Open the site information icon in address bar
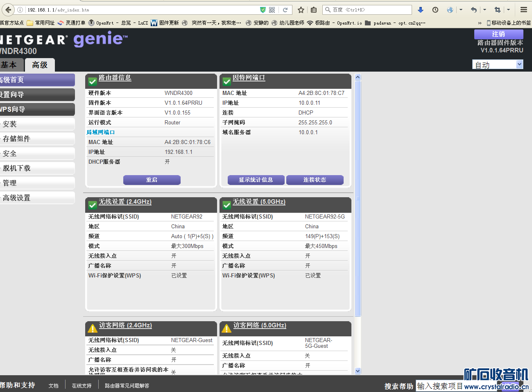 [x=20, y=10]
